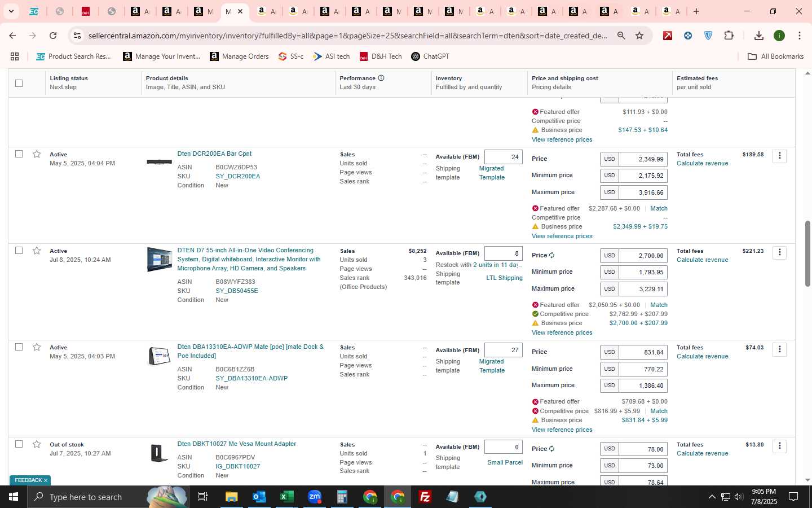Viewport: 812px width, 508px height.
Task: Open SKU link SY_DBA13310EA-ADWP
Action: coord(251,378)
